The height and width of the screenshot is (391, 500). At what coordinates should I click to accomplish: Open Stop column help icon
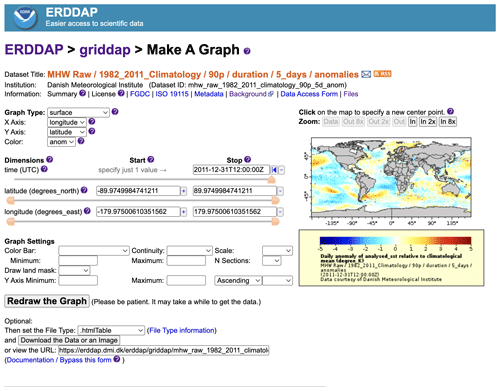[247, 160]
